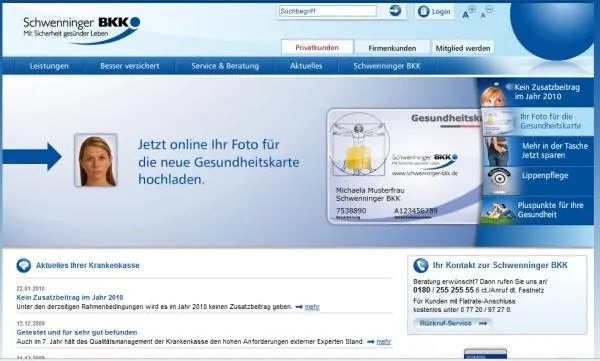Click the Schwenninger BKK logo
Screen dimensions: 600x361
(81, 30)
